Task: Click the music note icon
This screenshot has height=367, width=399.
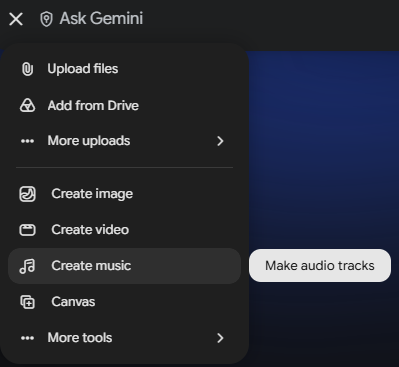Action: [x=27, y=266]
